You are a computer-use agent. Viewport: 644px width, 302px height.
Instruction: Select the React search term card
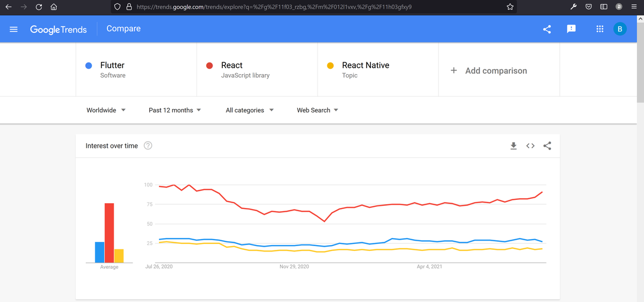(x=258, y=70)
